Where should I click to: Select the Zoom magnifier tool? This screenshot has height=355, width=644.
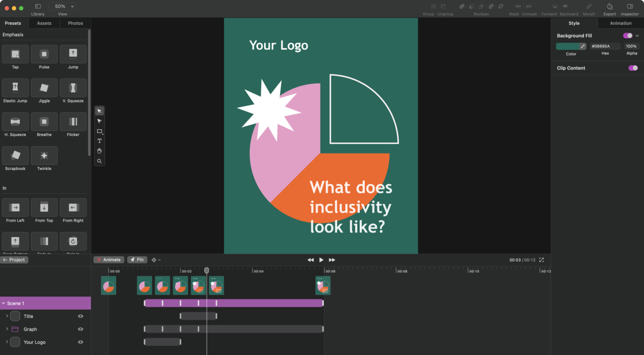(99, 161)
